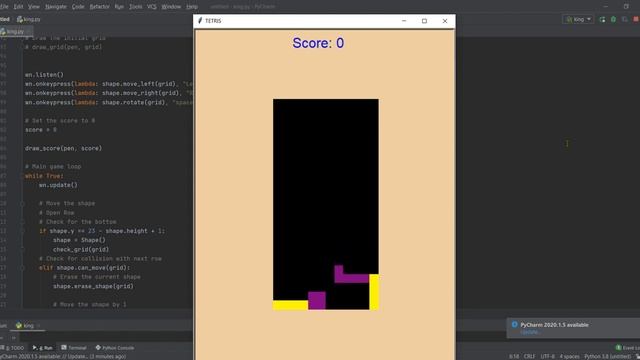
Task: Click the rerun King toolbar icon
Action: point(602,19)
